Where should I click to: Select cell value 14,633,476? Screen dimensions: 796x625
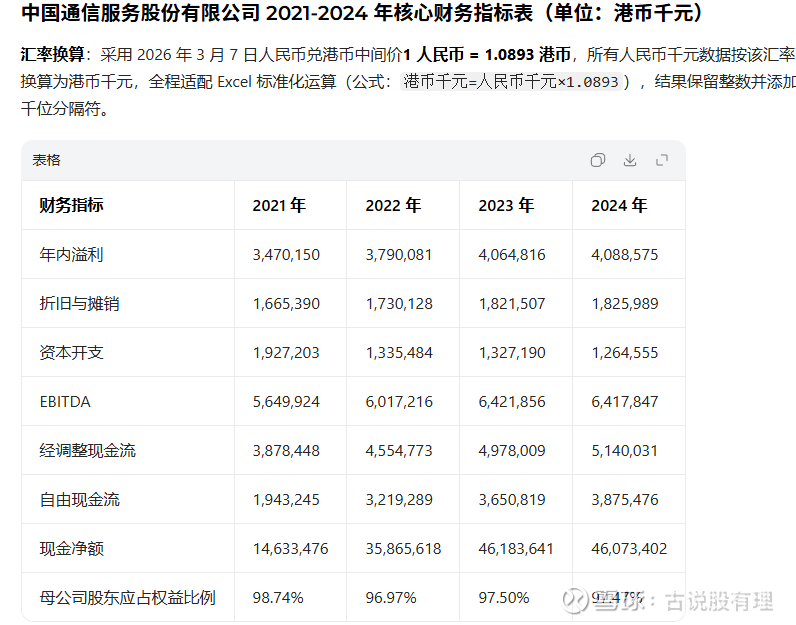coord(290,548)
